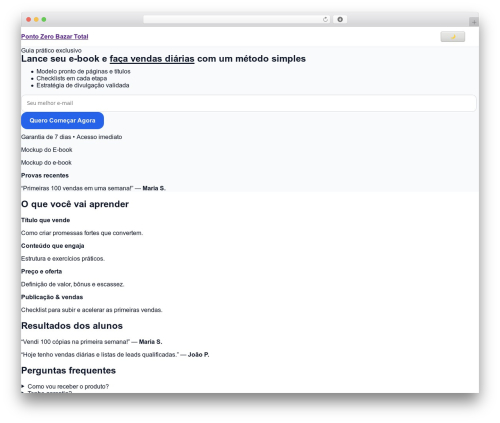The width and height of the screenshot is (500, 423).
Task: Click the 'Vendi 100 cópias' Maria S. testimonial
Action: coord(92,342)
